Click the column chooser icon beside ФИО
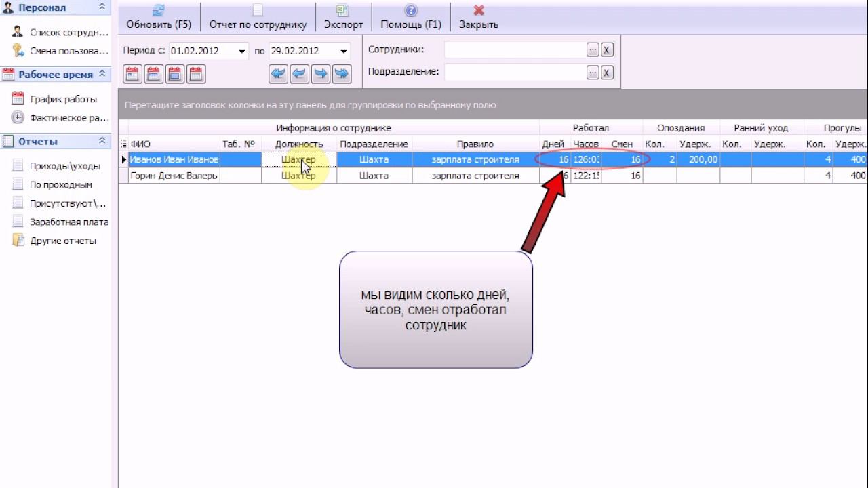Image resolution: width=868 pixels, height=488 pixels. [x=123, y=144]
